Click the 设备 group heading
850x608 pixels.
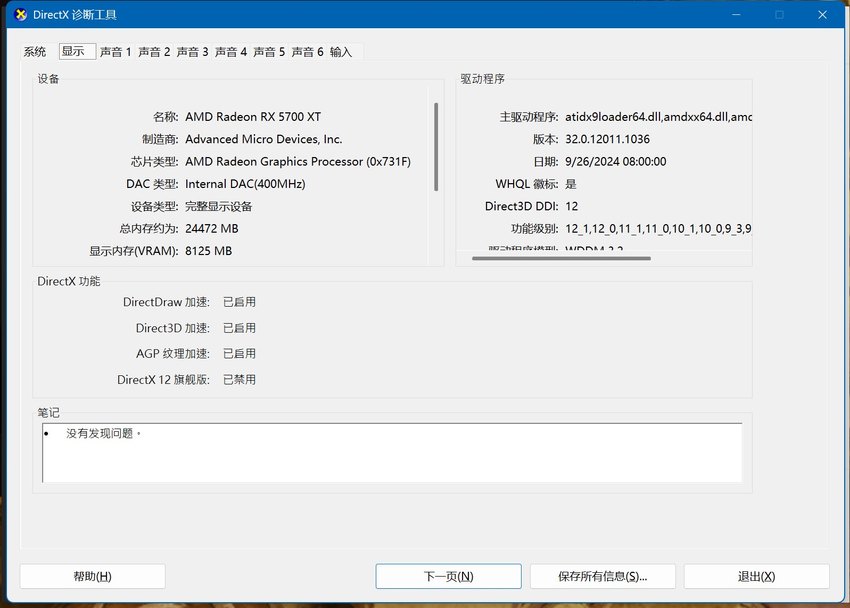click(48, 79)
